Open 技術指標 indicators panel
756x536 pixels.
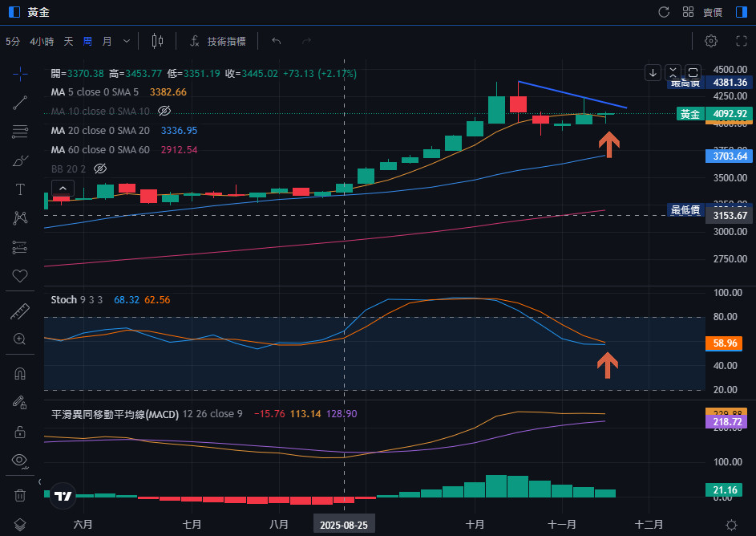(218, 41)
